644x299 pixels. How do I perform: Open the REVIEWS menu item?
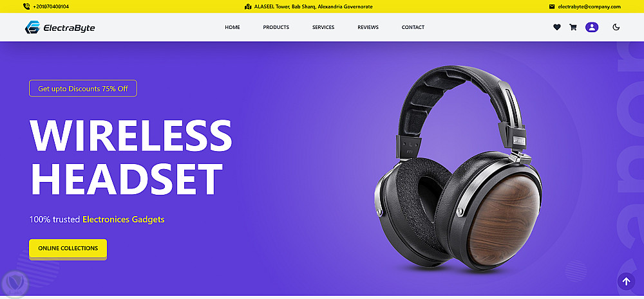coord(368,28)
